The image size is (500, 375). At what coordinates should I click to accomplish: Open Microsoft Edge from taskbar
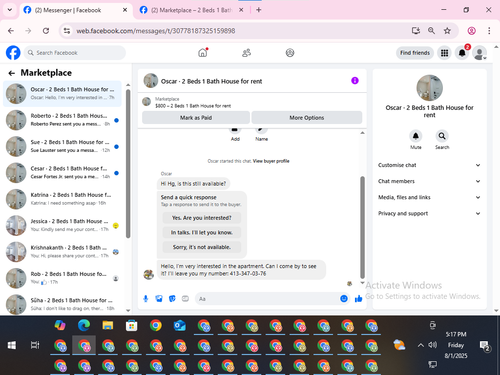(x=84, y=325)
